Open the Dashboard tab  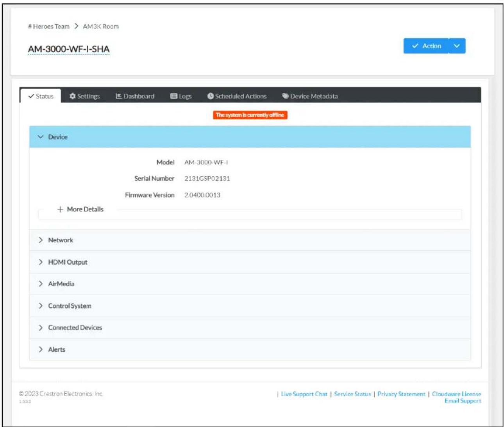click(135, 96)
